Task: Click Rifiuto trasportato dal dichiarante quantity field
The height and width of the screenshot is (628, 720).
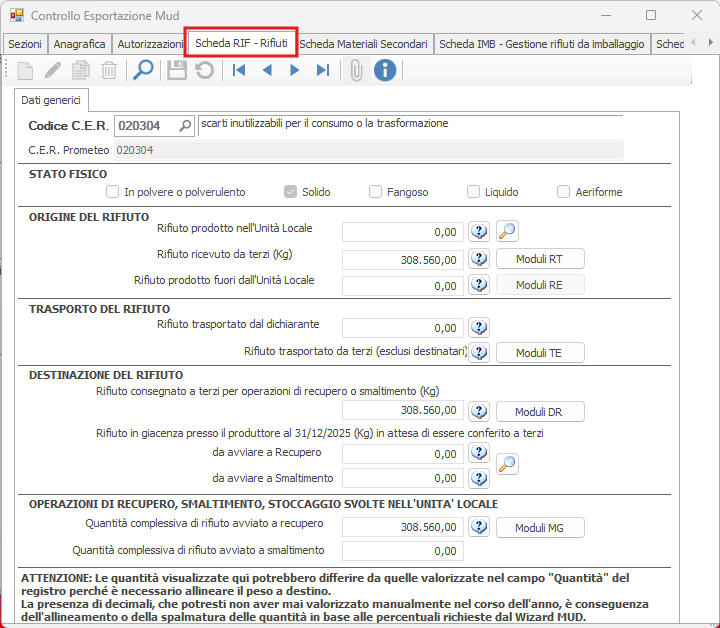Action: [x=403, y=328]
